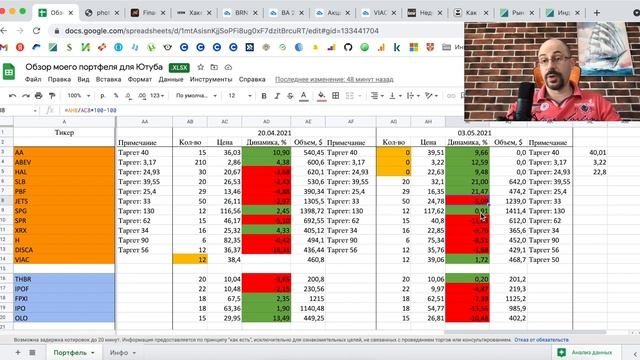Click the merge cells icon
Screen dimensions: 640x360
point(350,96)
